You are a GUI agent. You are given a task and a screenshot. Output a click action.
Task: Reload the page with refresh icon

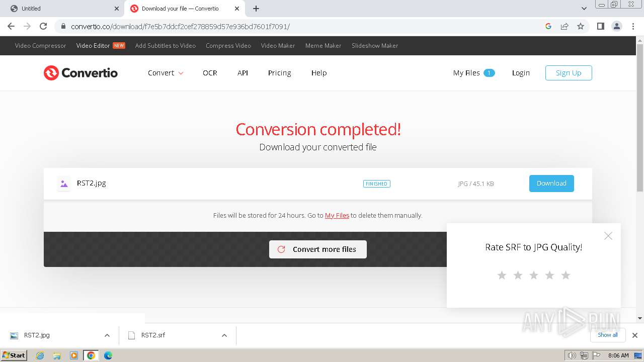[x=43, y=26]
